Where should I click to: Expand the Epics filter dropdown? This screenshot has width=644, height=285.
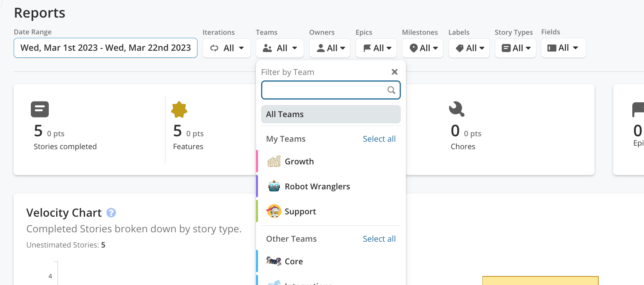click(376, 48)
